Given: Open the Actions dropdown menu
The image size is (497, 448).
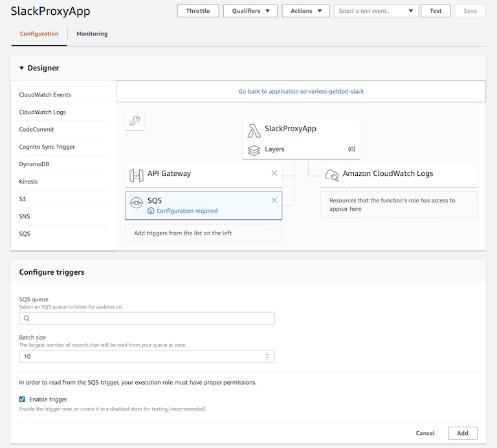Looking at the screenshot, I should 305,11.
